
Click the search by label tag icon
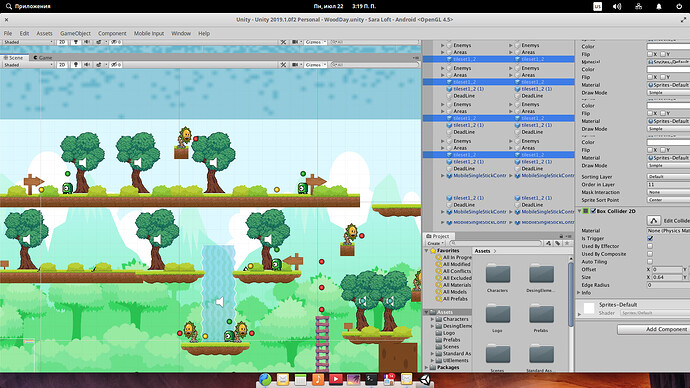558,243
